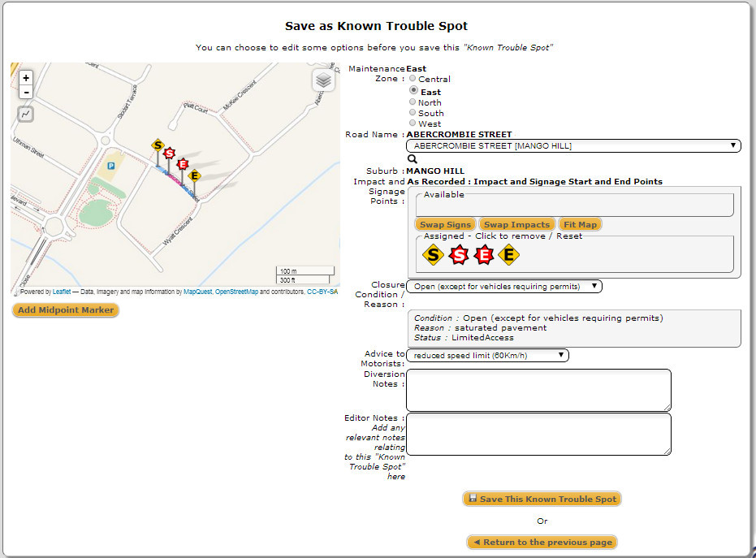Viewport: 756px width, 558px height.
Task: Click Add Midpoint Marker below the map
Action: pyautogui.click(x=66, y=310)
